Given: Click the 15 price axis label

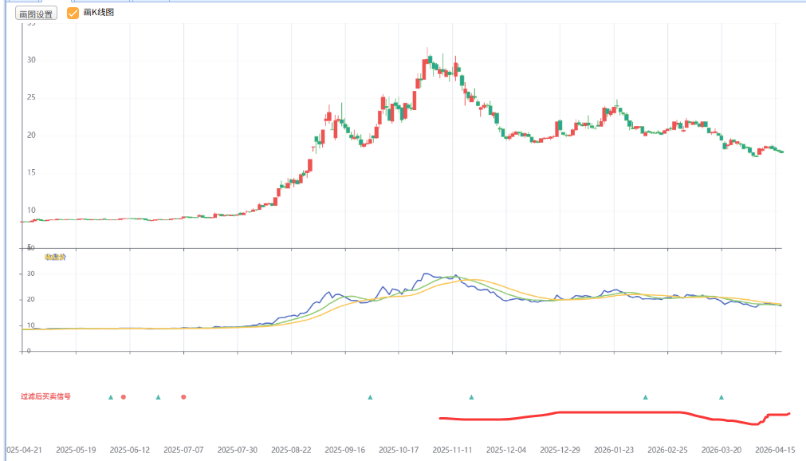Looking at the screenshot, I should 31,173.
